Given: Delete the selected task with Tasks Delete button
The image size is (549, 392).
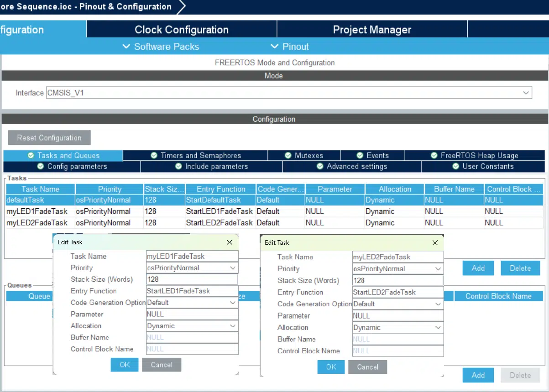Looking at the screenshot, I should coord(520,268).
